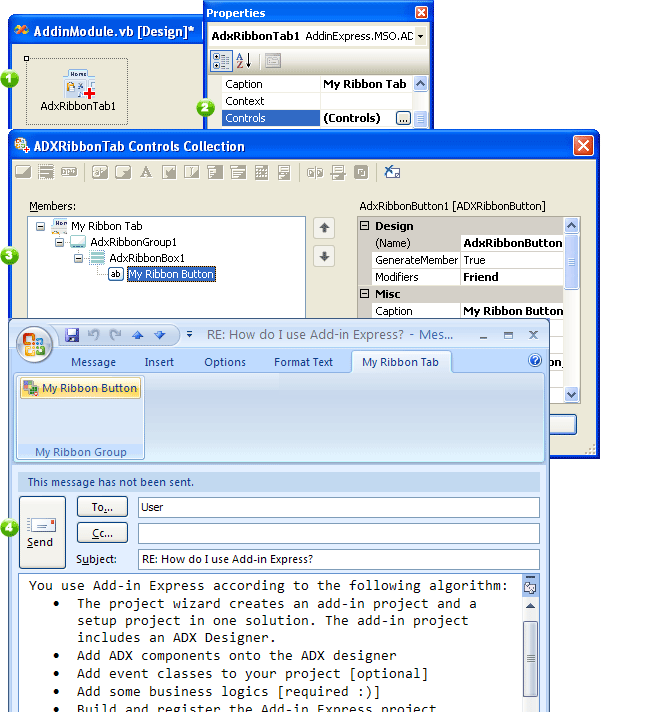Edit the Caption 'My Ribbon Button' value
The height and width of the screenshot is (712, 645).
point(512,311)
